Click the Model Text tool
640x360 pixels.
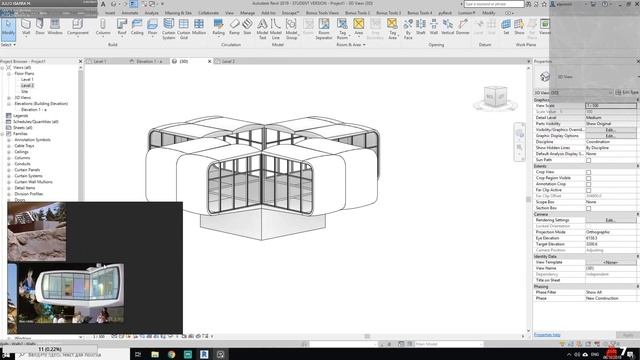tap(262, 29)
